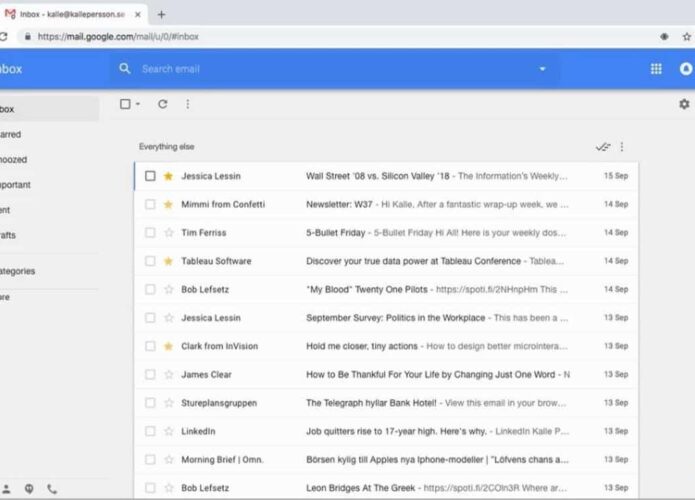View site security lock info

click(x=27, y=37)
